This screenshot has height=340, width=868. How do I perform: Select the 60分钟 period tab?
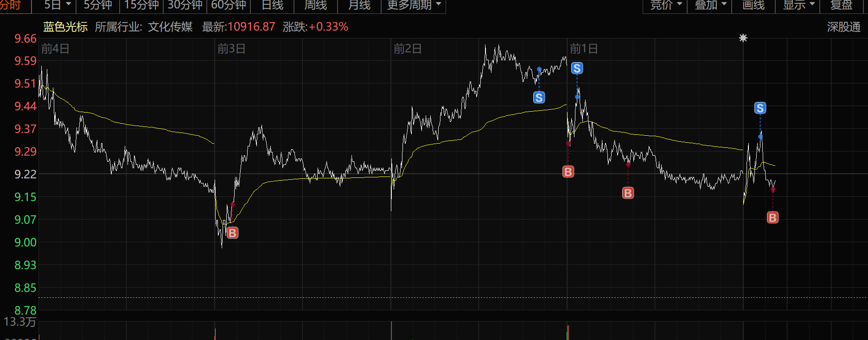tap(229, 5)
